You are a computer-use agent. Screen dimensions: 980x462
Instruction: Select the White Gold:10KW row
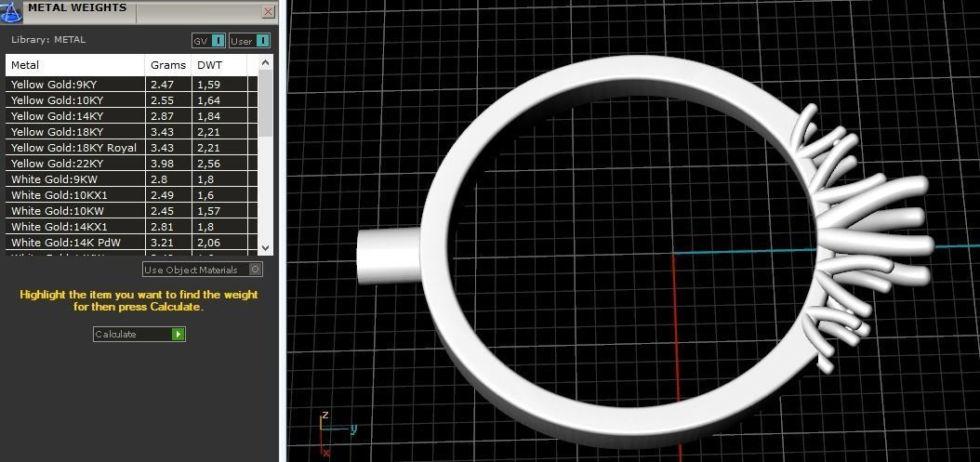[131, 211]
